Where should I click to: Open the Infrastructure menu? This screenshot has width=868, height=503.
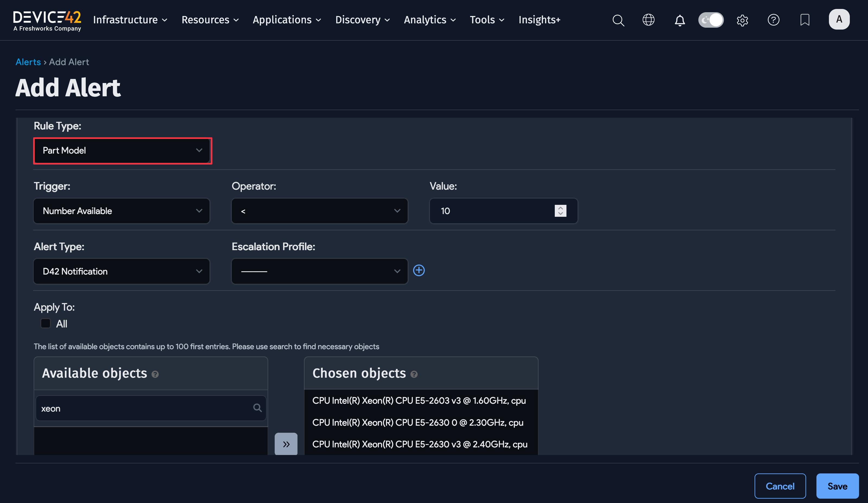coord(130,20)
